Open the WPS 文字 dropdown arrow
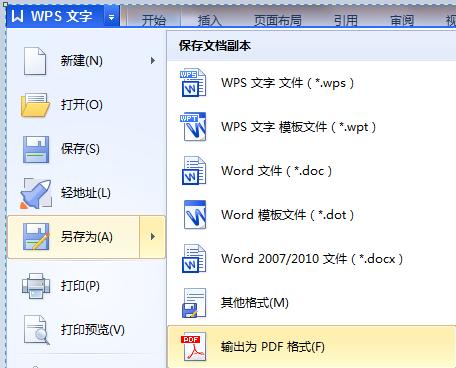This screenshot has width=456, height=368. 111,16
